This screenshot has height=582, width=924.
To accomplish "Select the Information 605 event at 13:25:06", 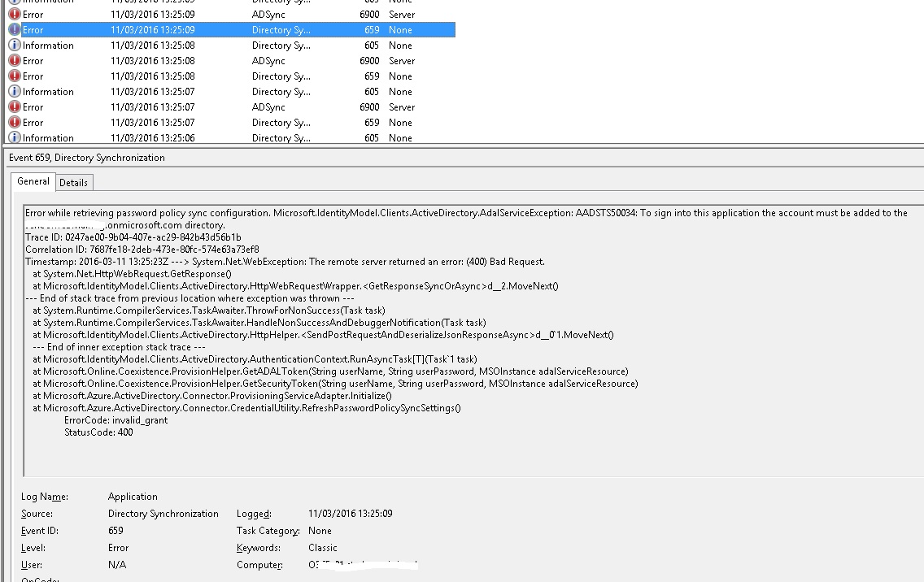I will [163, 137].
